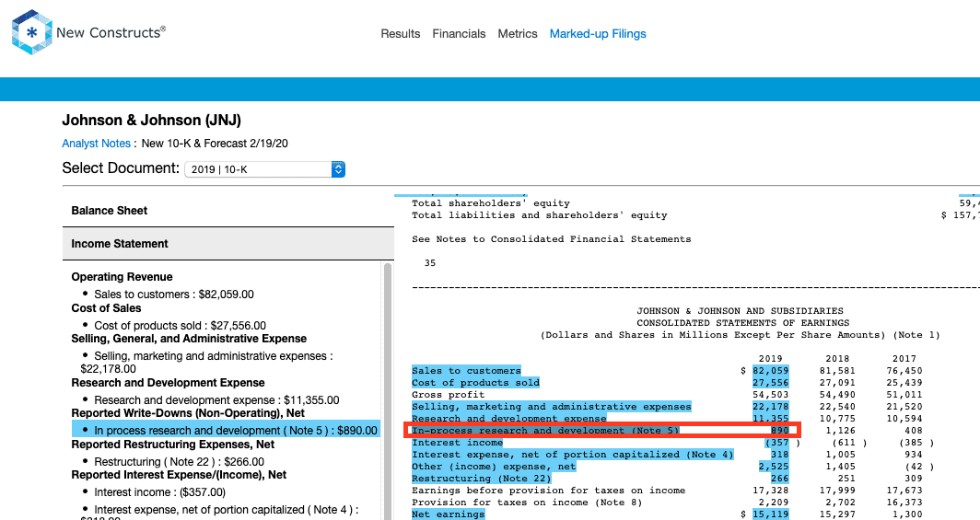
Task: Select Selling, marketing and administrative expenses item
Action: point(206,362)
